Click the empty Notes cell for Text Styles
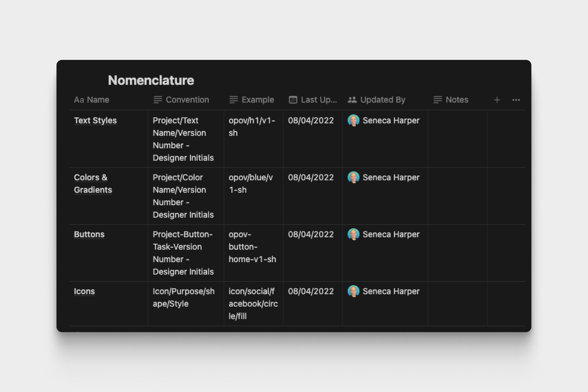Screen dimensions: 588x392 point(457,139)
